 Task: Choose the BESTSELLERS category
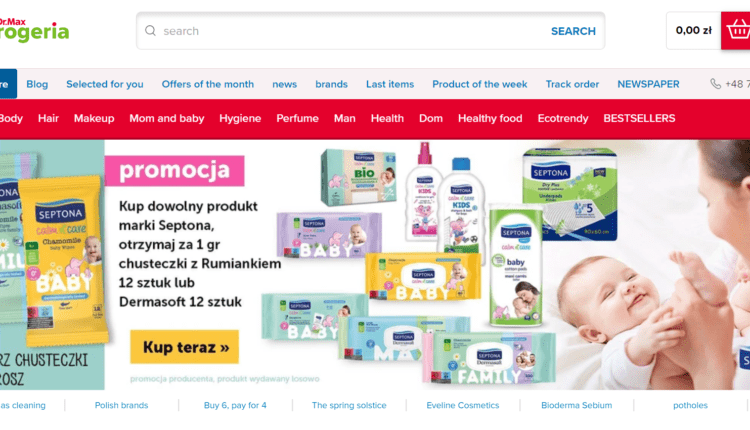[x=639, y=118]
